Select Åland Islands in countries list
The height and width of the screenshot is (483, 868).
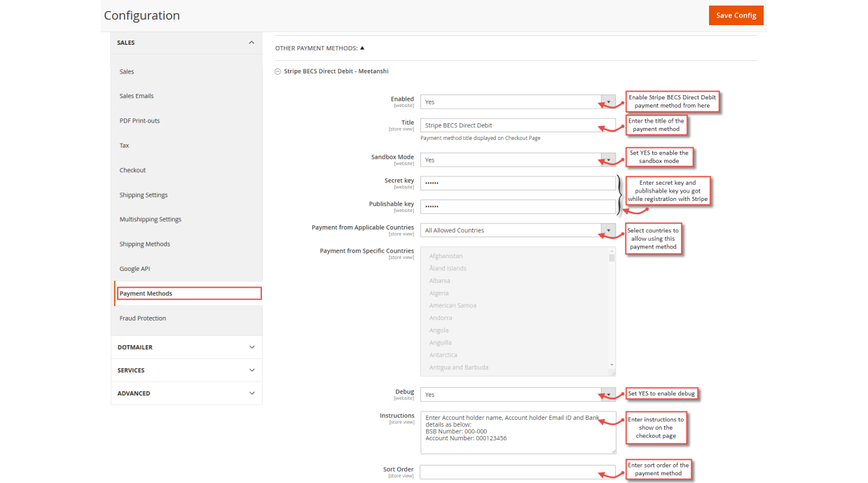point(448,268)
